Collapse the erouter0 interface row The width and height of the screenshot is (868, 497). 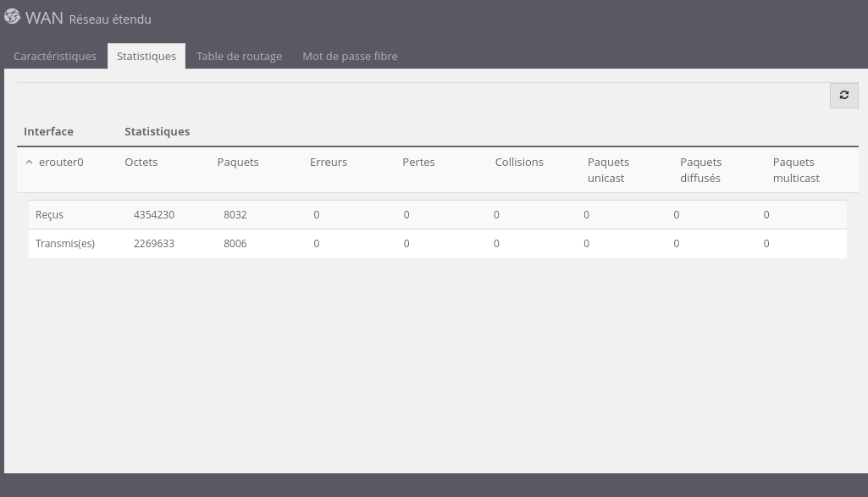point(29,162)
